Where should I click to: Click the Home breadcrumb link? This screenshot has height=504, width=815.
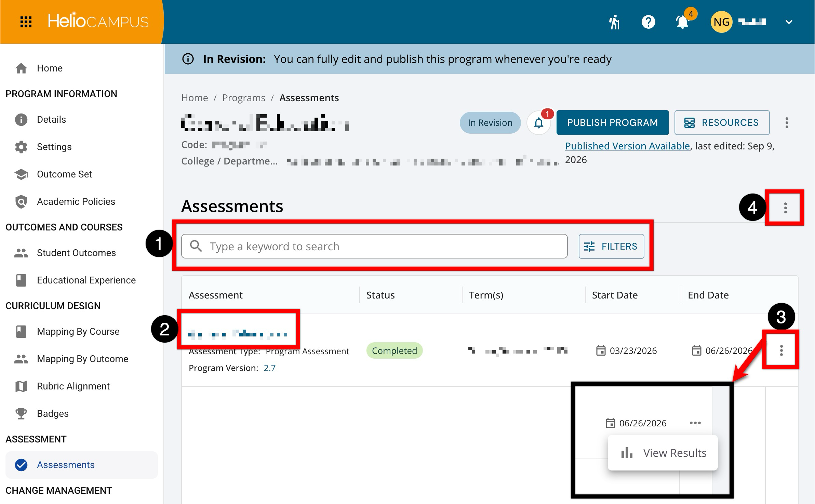click(x=195, y=98)
